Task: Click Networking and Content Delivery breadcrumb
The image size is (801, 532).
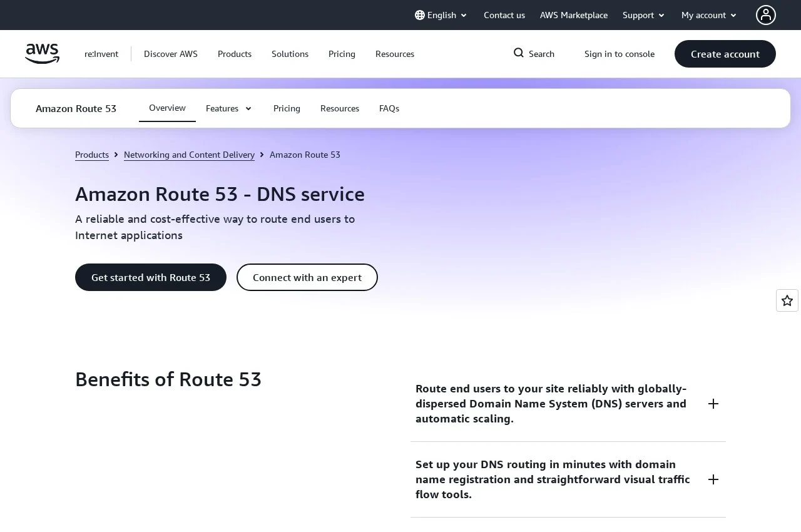Action: (x=189, y=155)
